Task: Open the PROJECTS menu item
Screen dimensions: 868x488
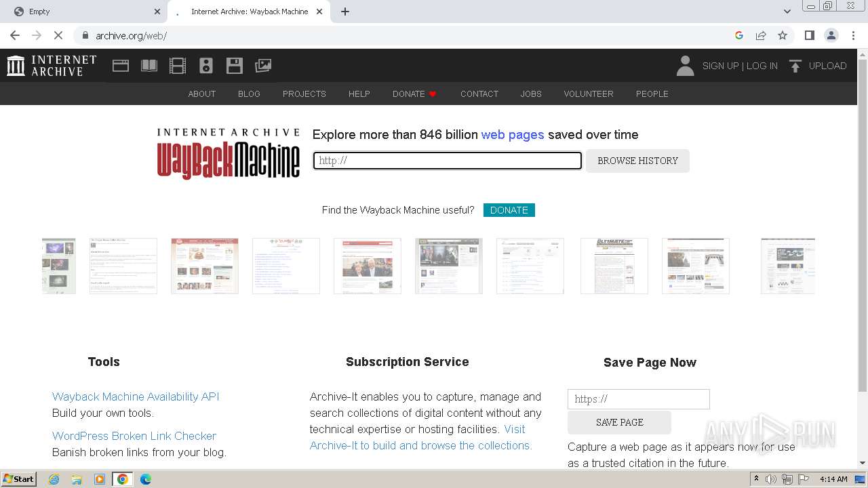Action: pos(304,94)
